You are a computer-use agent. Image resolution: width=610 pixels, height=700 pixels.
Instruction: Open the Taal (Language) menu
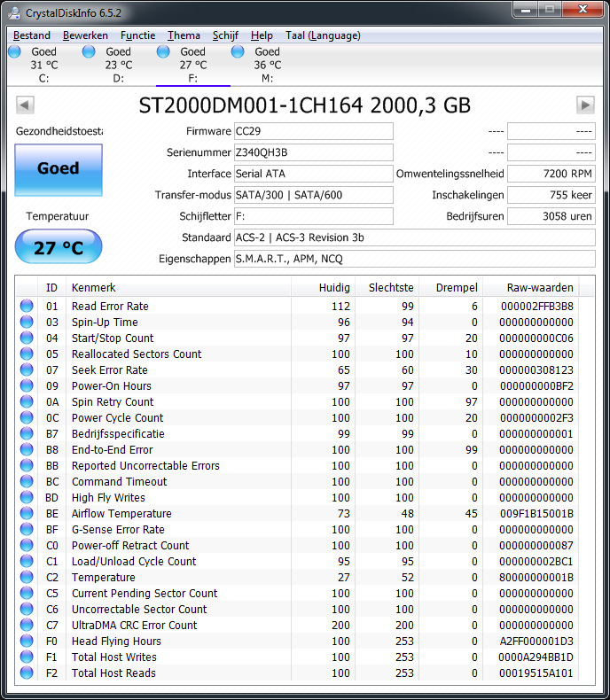tap(323, 35)
